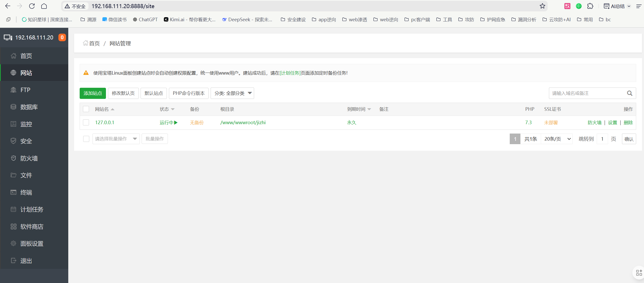Expand the 请选择批量操作 dropdown
Image resolution: width=644 pixels, height=283 pixels.
click(x=116, y=139)
